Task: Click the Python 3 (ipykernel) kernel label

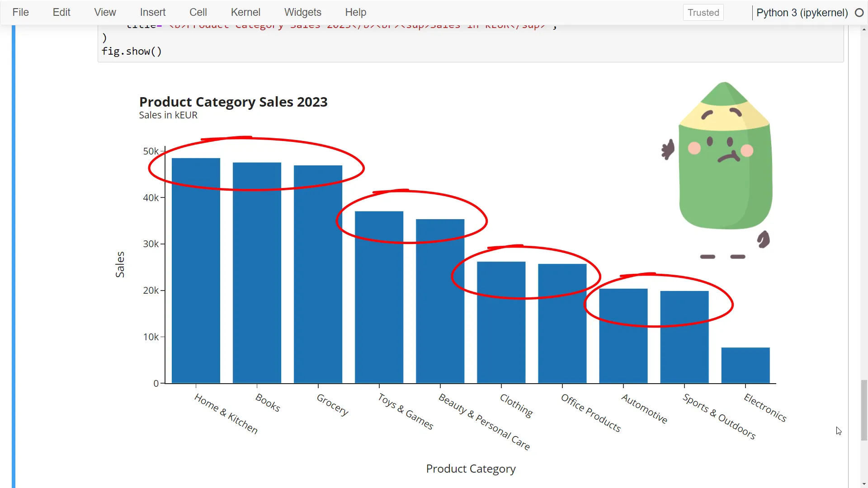Action: coord(803,13)
